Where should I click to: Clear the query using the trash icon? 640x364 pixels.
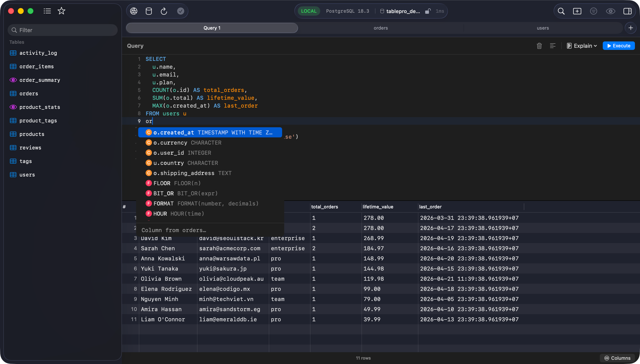[539, 46]
